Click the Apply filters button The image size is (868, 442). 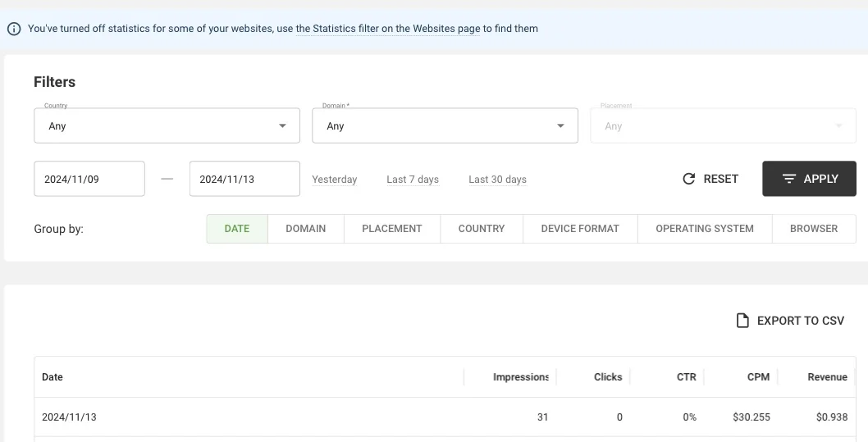click(809, 179)
